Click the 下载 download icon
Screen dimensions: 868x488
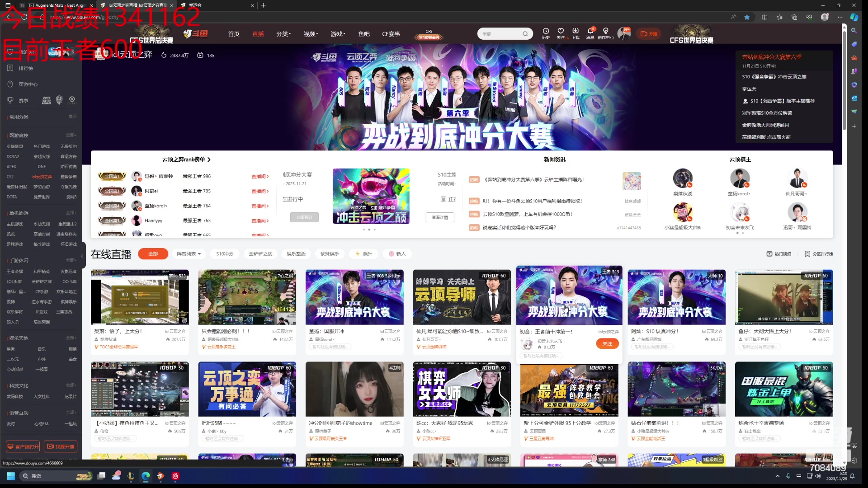pos(576,31)
